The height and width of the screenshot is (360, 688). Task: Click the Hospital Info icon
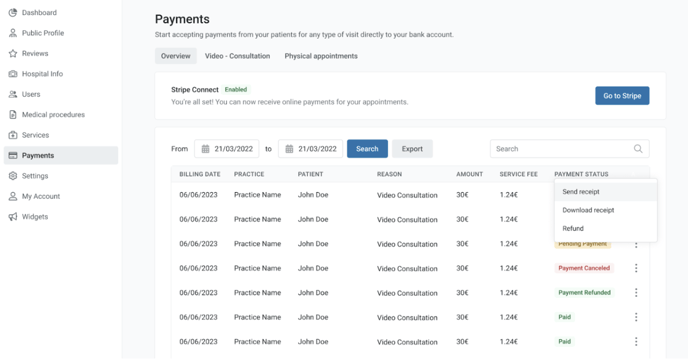point(13,74)
